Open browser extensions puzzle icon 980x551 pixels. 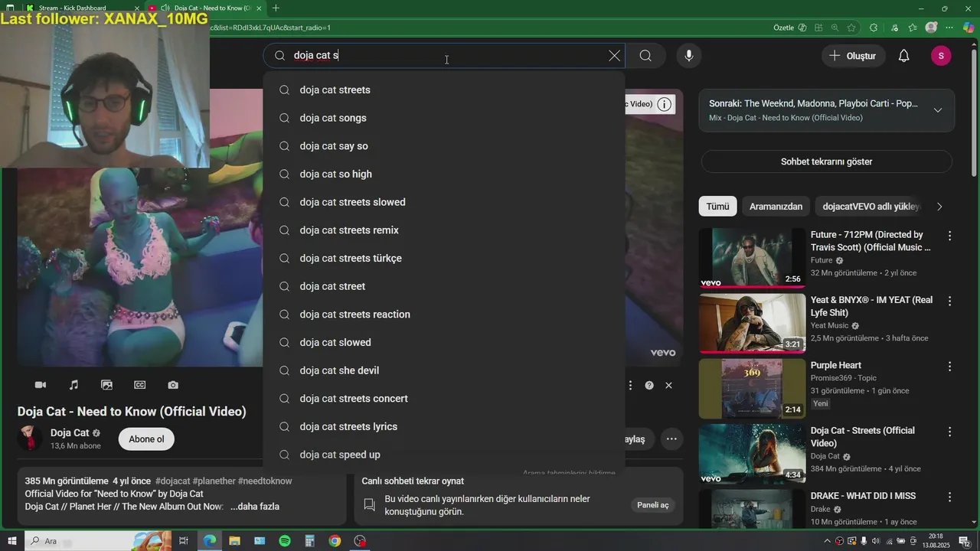(x=874, y=28)
